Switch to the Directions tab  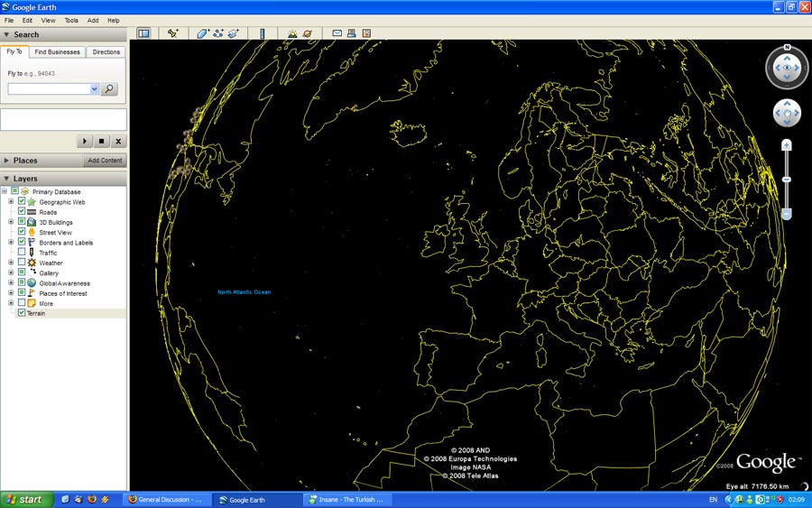tap(106, 51)
